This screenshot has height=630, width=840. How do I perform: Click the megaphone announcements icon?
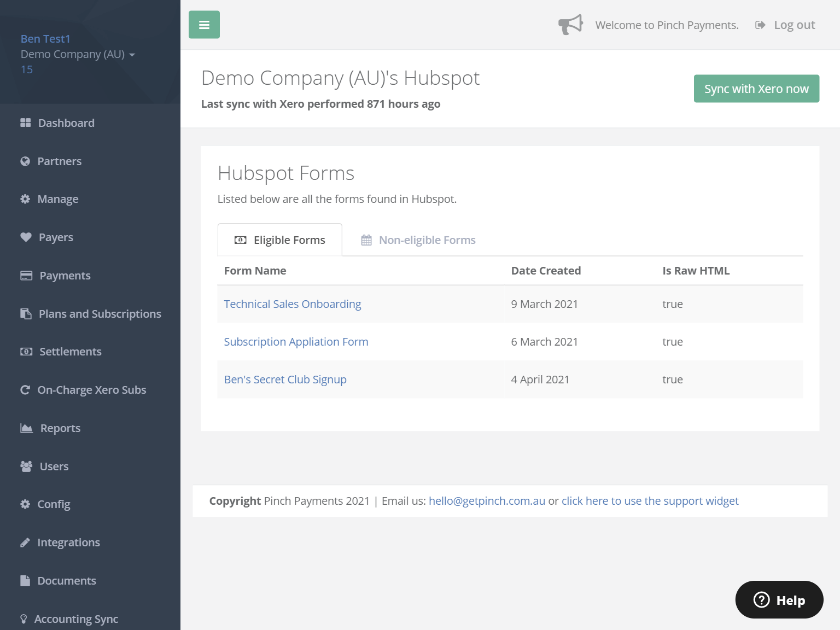pyautogui.click(x=570, y=25)
